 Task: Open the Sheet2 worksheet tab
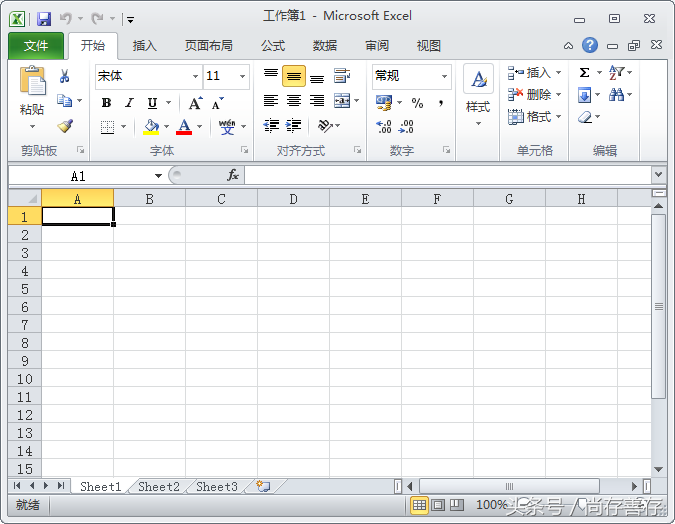click(x=159, y=487)
